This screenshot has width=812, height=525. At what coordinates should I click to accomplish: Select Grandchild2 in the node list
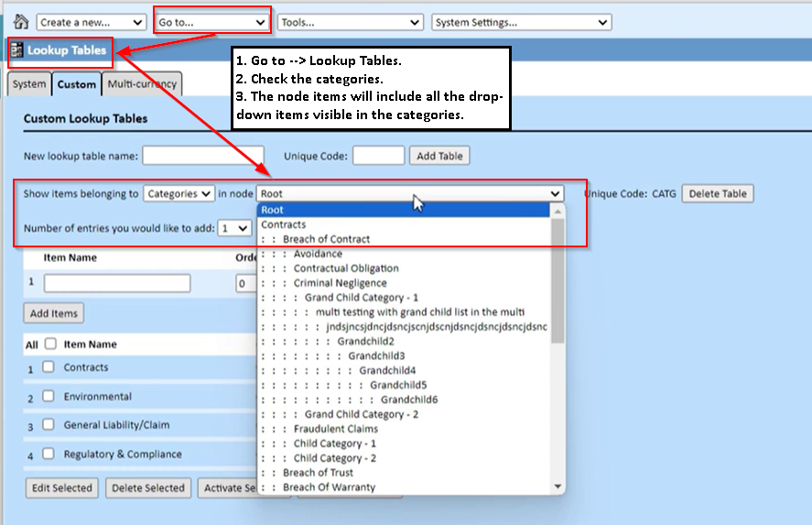point(404,341)
